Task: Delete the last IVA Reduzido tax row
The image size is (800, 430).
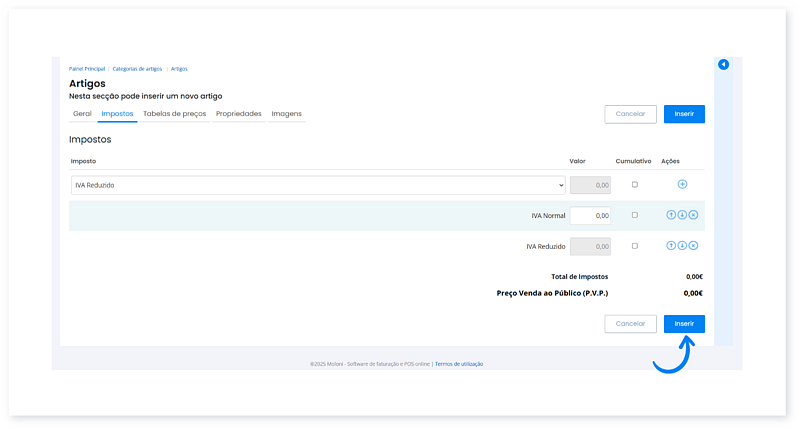Action: point(693,245)
